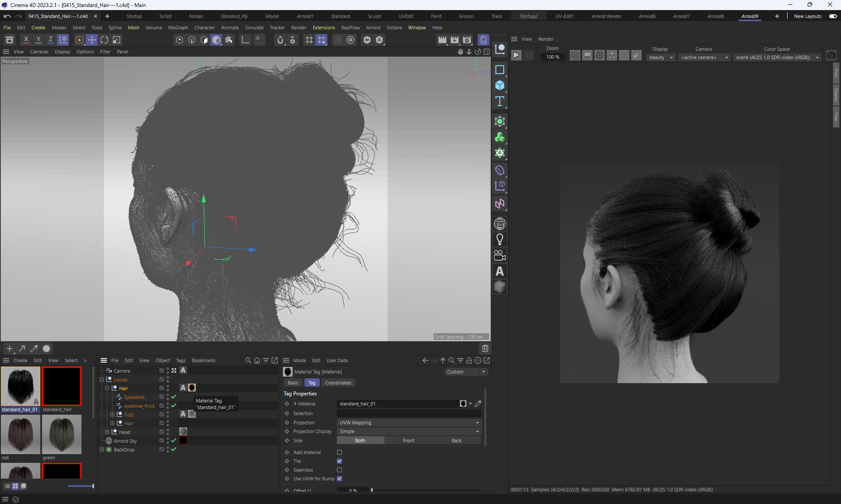Click the Text spline icon
This screenshot has width=841, height=504.
[500, 102]
